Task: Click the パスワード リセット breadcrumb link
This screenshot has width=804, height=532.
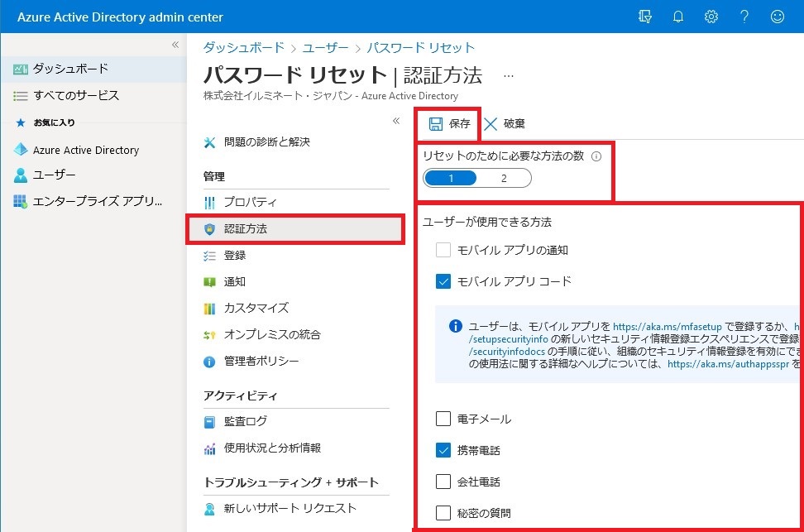Action: (420, 48)
